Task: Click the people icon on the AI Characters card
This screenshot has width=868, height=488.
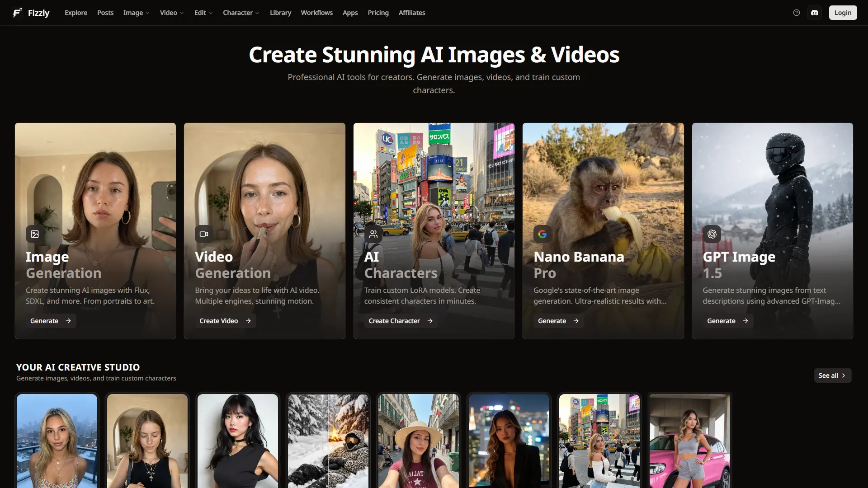Action: pos(373,234)
